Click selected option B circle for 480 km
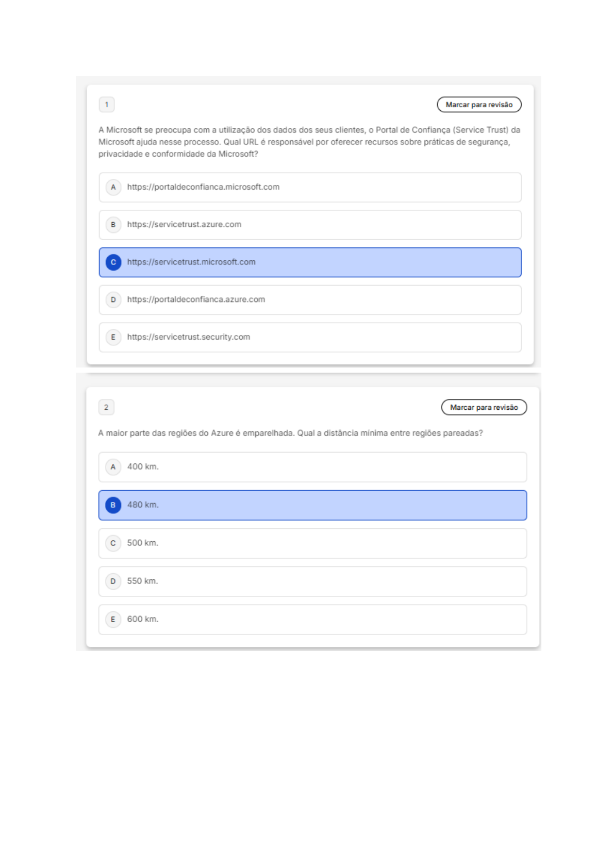This screenshot has height=868, width=614. (x=113, y=505)
